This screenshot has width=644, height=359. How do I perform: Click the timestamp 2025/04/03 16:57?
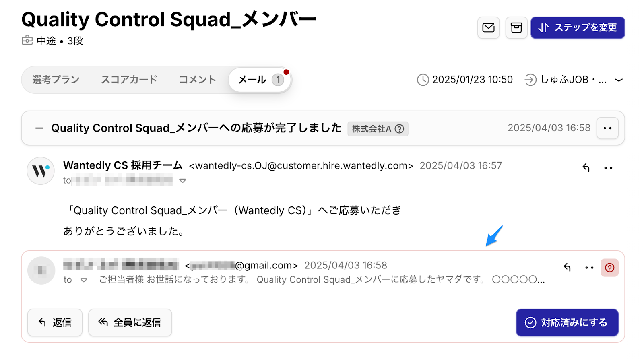click(461, 166)
